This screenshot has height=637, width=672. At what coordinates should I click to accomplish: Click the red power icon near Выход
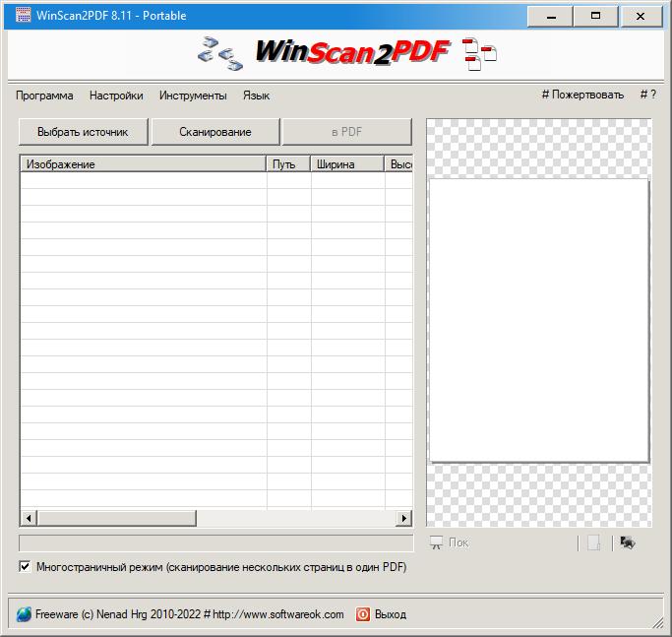point(363,614)
